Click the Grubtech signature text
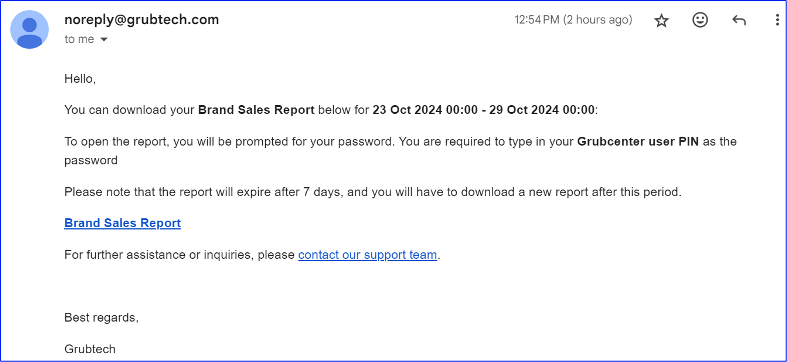The image size is (787, 362). (90, 348)
